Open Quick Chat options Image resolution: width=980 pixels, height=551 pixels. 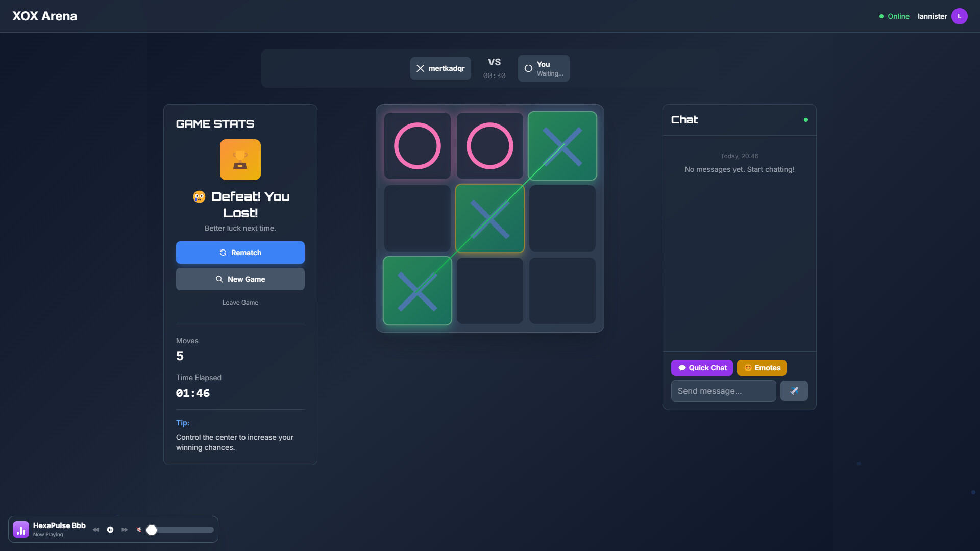701,368
